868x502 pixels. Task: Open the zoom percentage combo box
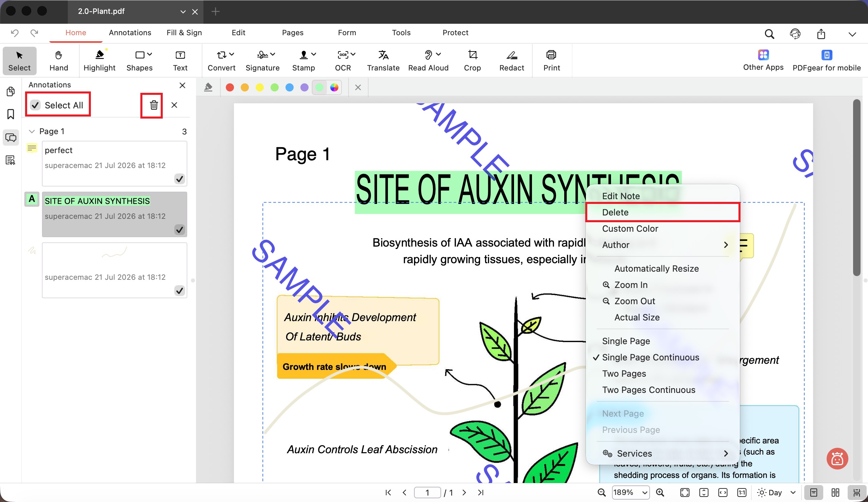(x=630, y=493)
